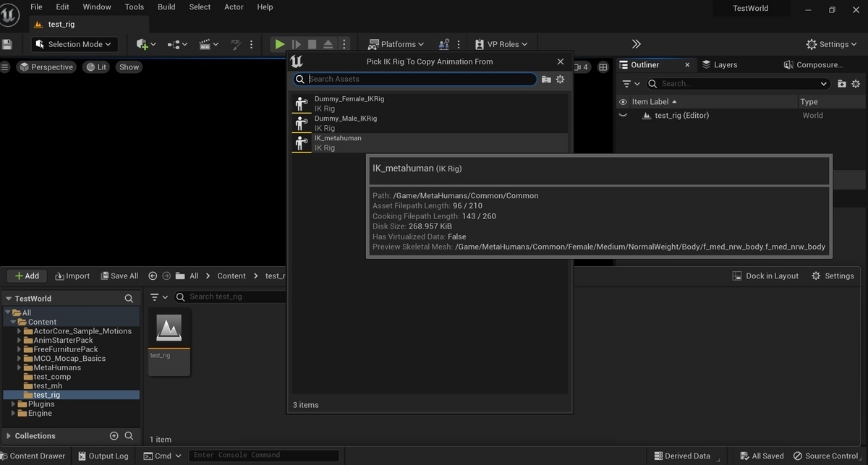Viewport: 868px width, 465px height.
Task: Close the Pick IK Rig dialog
Action: coord(560,61)
